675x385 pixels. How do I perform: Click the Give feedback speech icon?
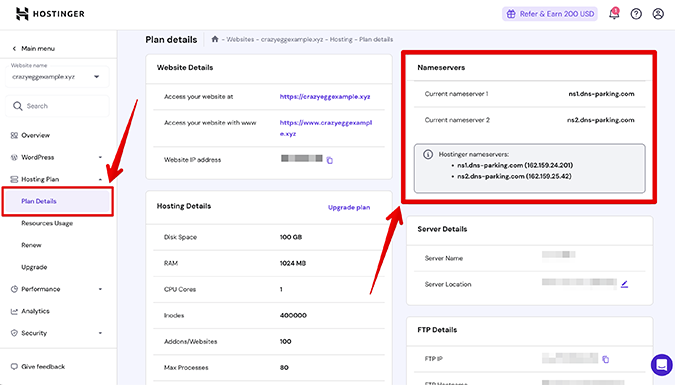tap(14, 366)
